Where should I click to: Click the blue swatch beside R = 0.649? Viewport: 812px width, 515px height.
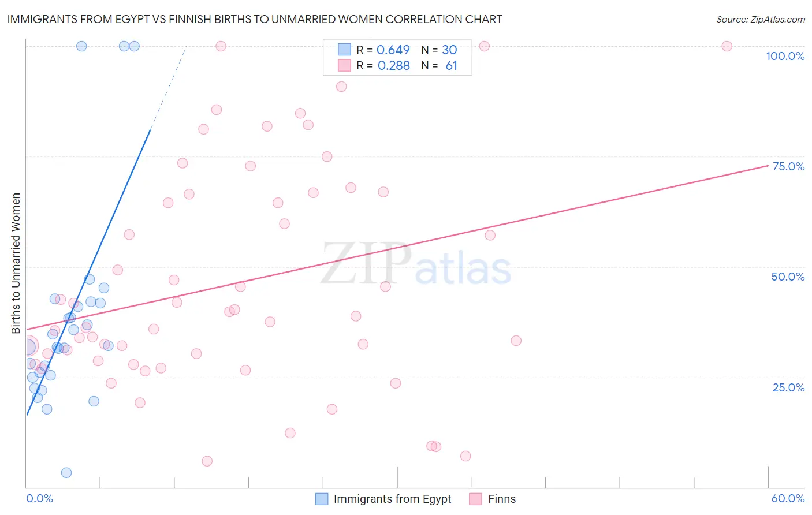point(344,50)
